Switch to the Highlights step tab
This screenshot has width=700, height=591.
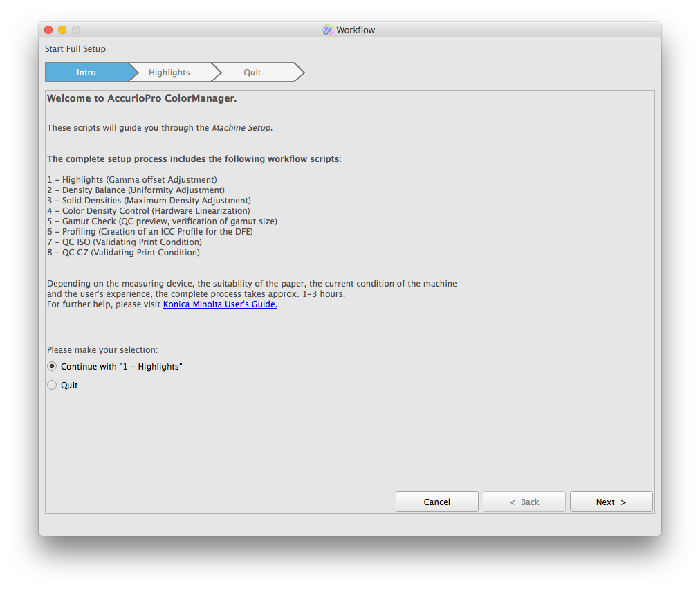(x=169, y=73)
